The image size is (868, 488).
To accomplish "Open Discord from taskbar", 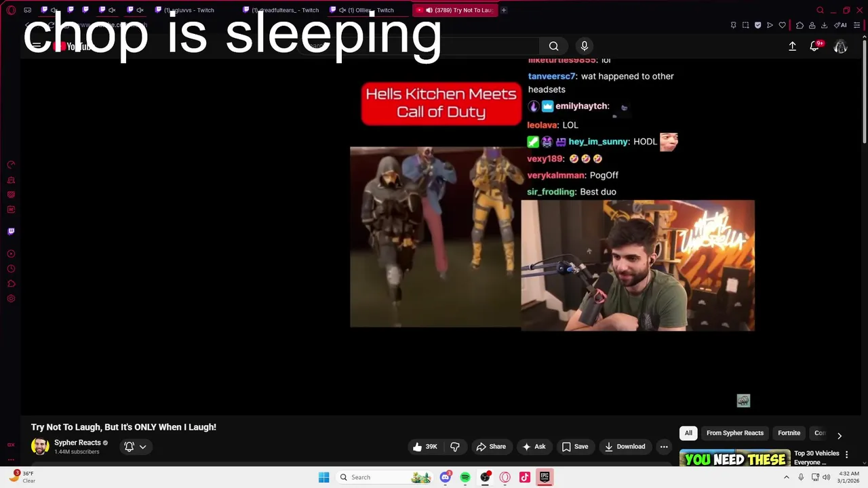I will click(446, 477).
